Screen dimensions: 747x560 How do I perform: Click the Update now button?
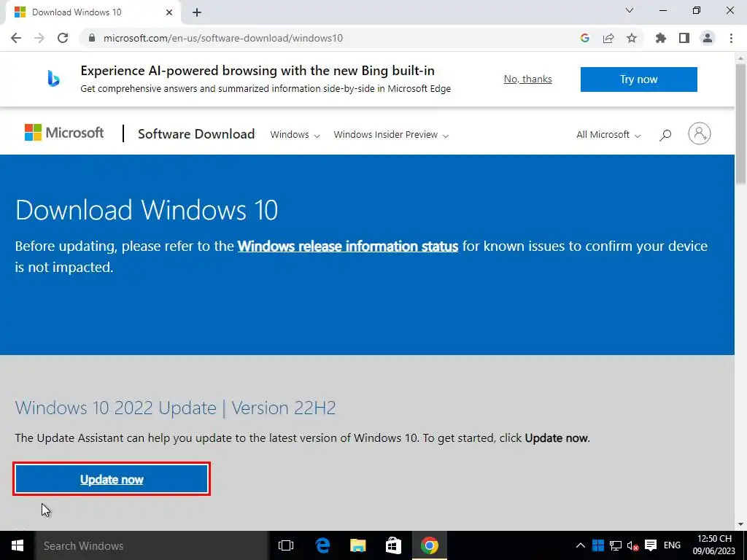tap(112, 479)
